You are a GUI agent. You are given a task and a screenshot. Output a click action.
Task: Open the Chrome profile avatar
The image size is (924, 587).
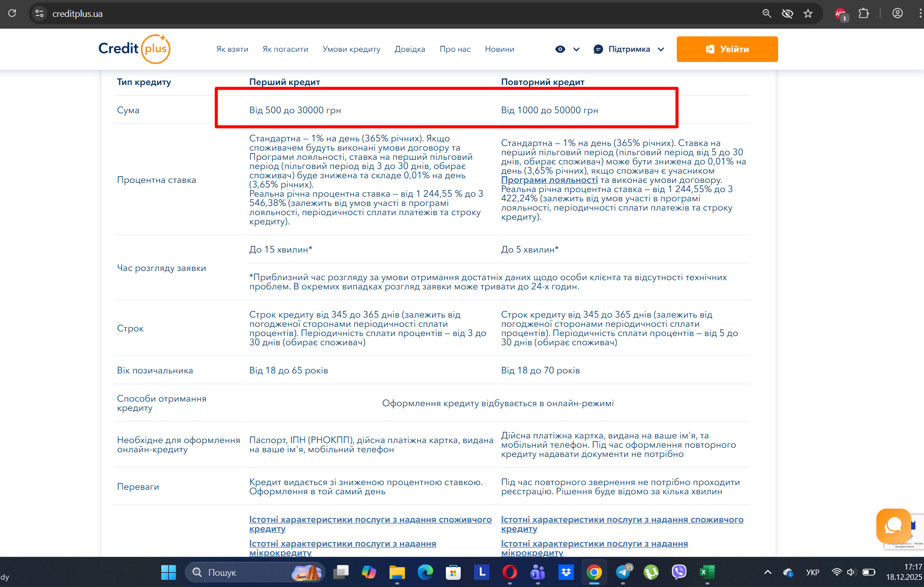[897, 14]
